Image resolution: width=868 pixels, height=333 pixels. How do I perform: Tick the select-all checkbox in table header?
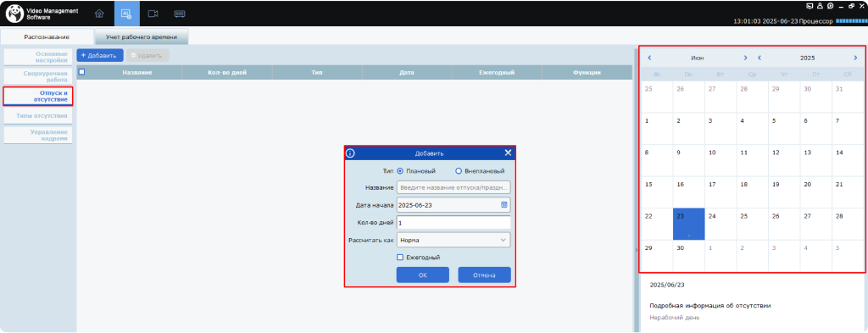pos(82,72)
